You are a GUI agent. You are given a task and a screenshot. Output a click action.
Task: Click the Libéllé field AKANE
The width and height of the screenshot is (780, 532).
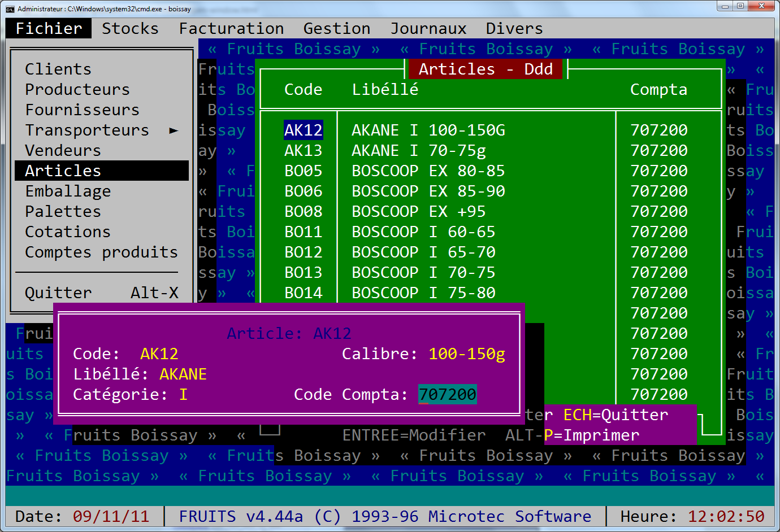point(183,374)
